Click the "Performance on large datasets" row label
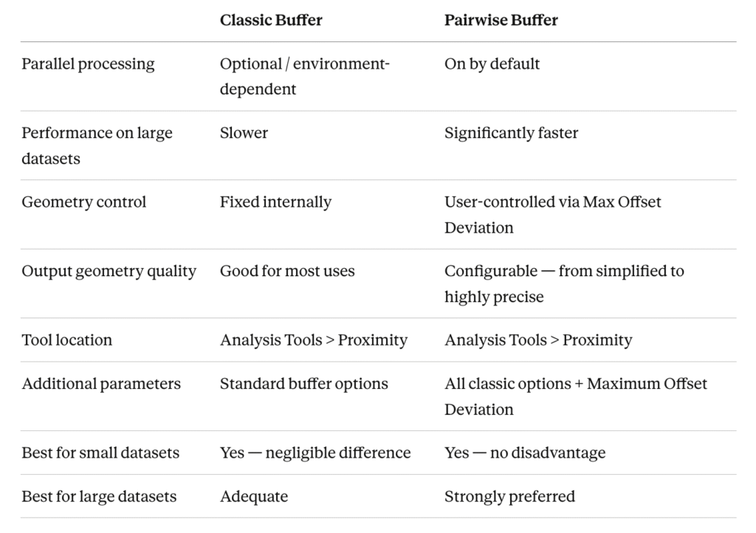 (97, 145)
